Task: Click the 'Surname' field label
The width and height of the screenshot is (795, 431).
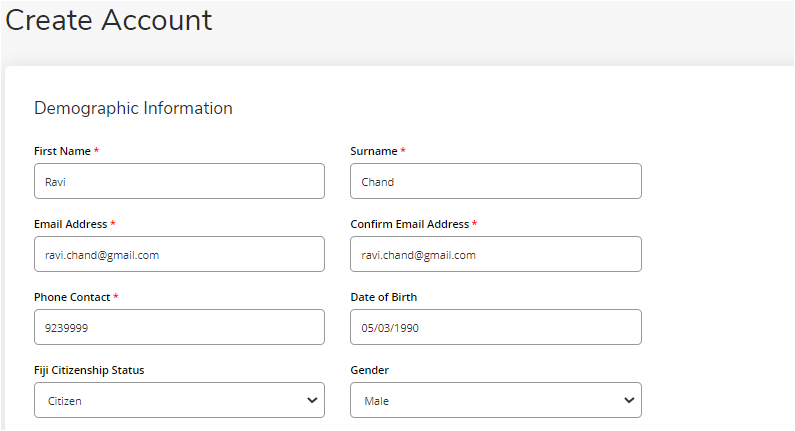Action: point(374,151)
